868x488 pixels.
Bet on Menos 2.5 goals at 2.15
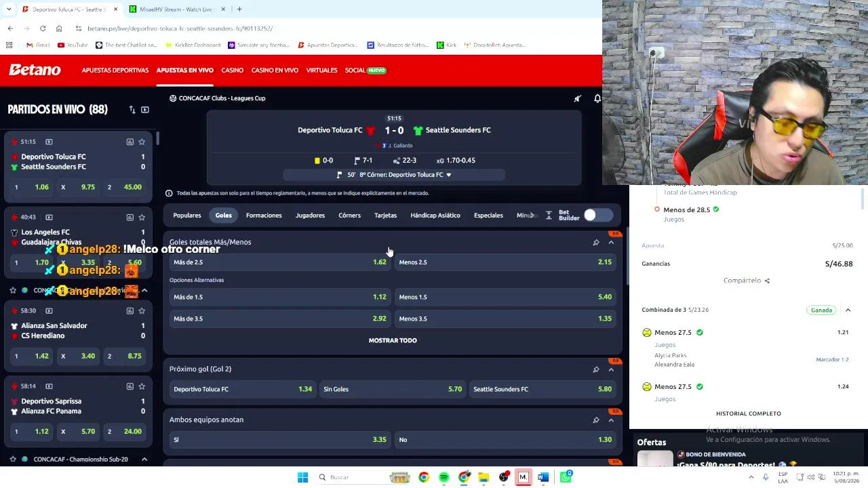(x=505, y=262)
